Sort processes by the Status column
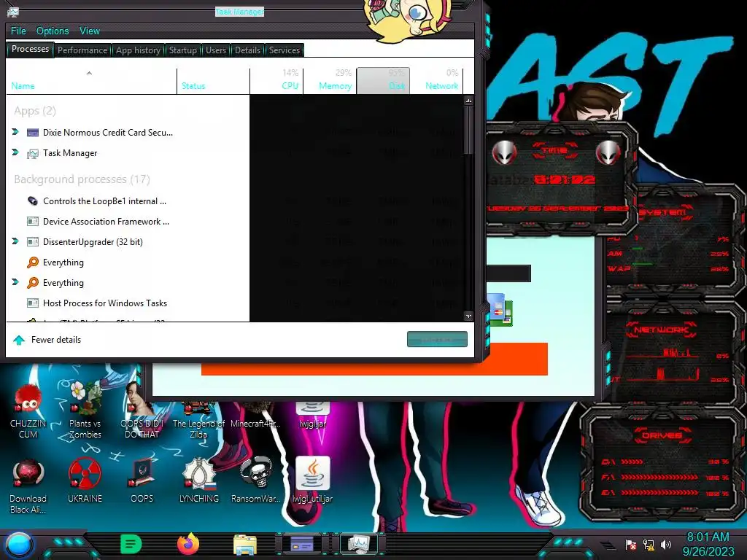Screen dimensions: 747x560 coord(214,81)
